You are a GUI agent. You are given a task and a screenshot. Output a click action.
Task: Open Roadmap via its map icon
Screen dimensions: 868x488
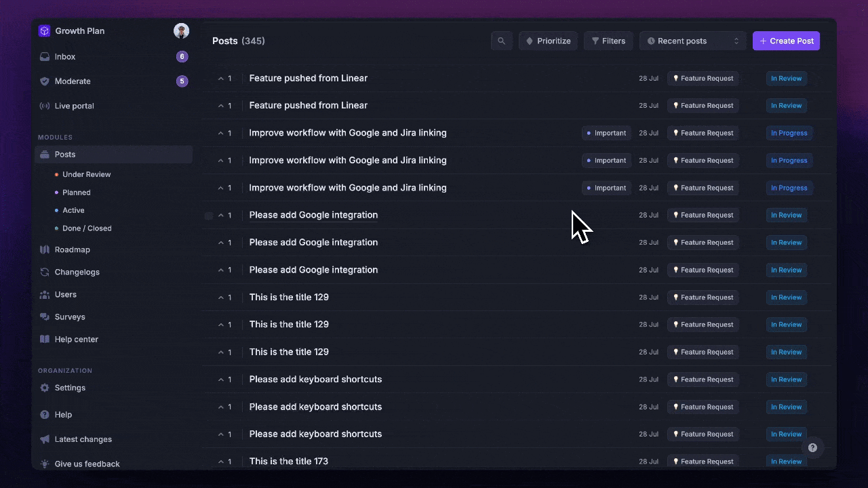click(x=45, y=249)
